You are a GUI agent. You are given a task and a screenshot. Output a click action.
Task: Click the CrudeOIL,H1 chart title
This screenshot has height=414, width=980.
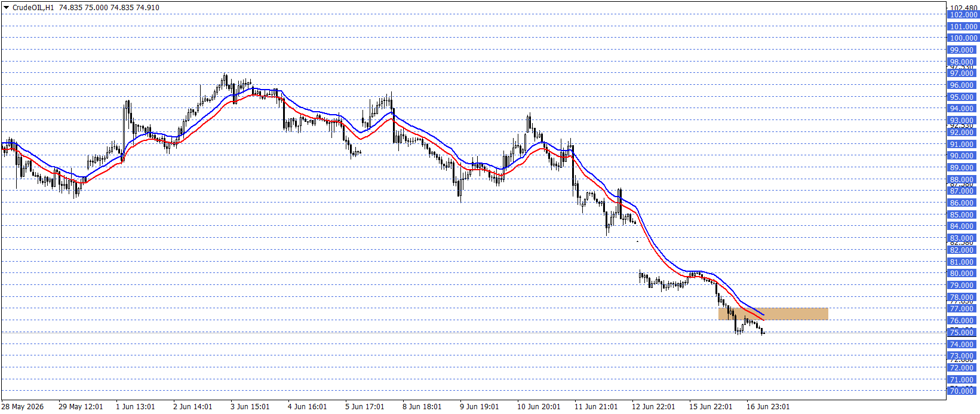click(33, 8)
